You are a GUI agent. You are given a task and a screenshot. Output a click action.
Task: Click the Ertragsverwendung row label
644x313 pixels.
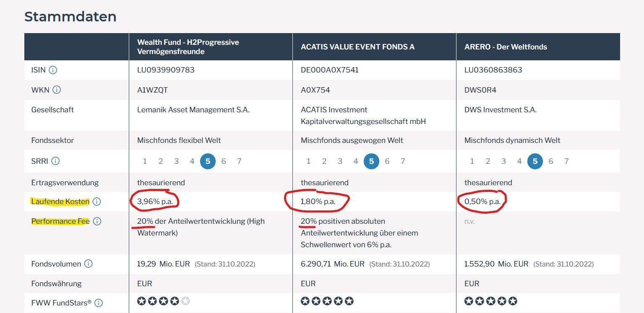click(65, 183)
